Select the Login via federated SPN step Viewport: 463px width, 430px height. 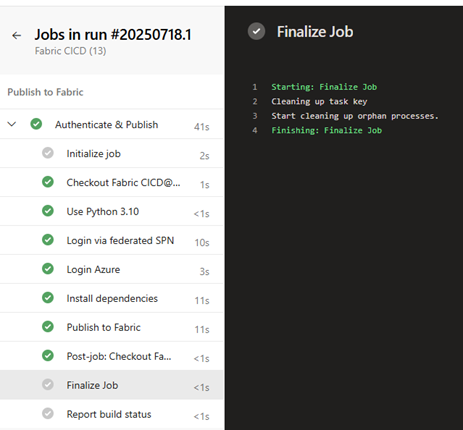[x=111, y=240]
